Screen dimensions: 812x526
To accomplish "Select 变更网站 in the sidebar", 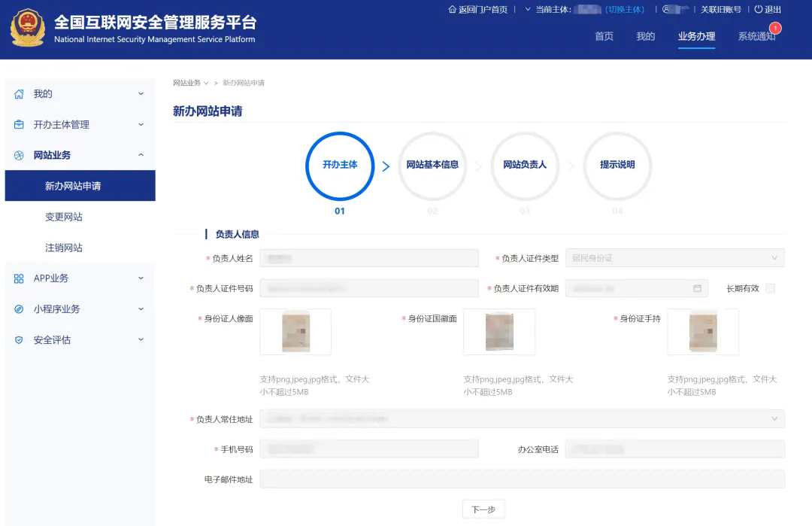I will tap(64, 217).
